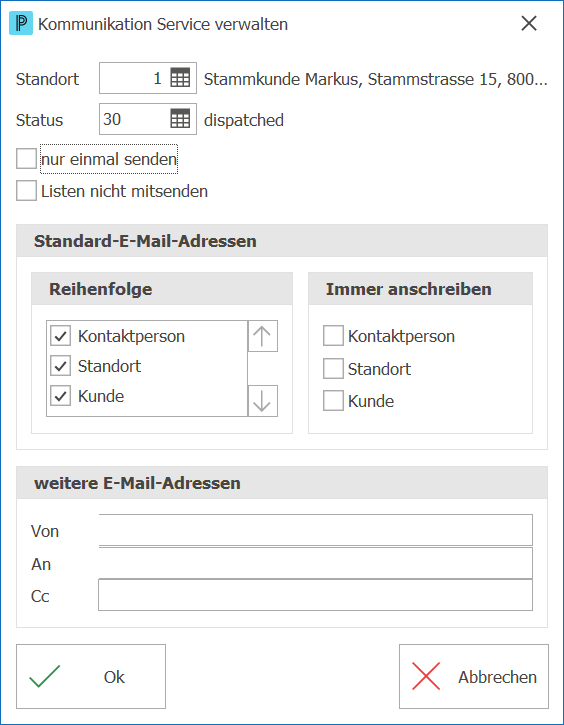The height and width of the screenshot is (725, 564).
Task: Click 'Stammkunde Markus, Stammstrasse 15' text
Action: point(375,79)
